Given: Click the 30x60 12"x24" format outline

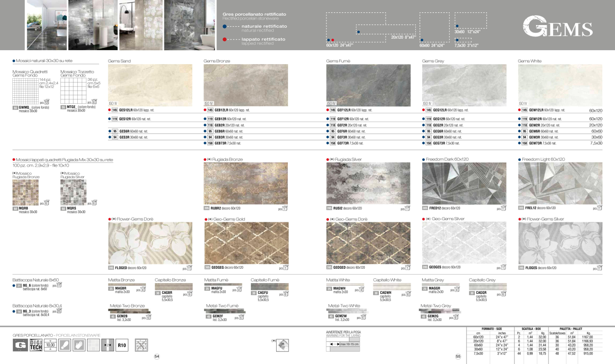Looking at the screenshot, I should coord(471,20).
